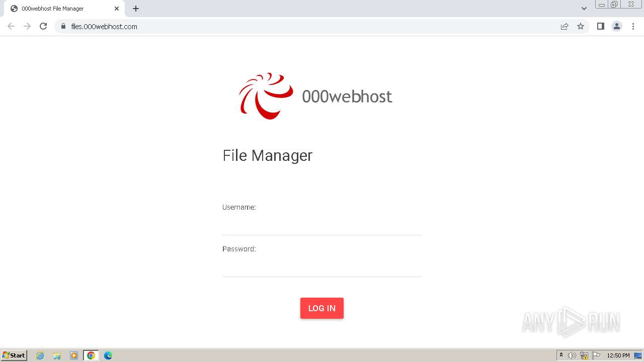This screenshot has width=644, height=362.
Task: Select the 000webhost File Manager tab
Action: click(x=64, y=9)
